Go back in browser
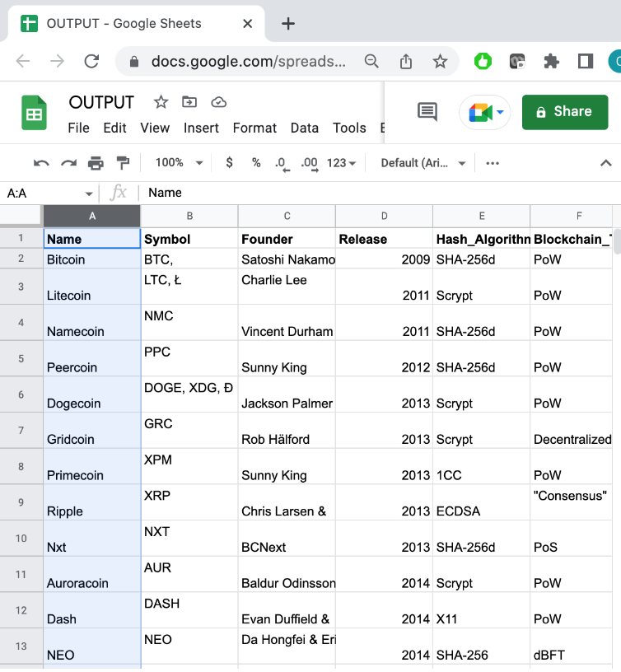The height and width of the screenshot is (672, 621). [23, 62]
